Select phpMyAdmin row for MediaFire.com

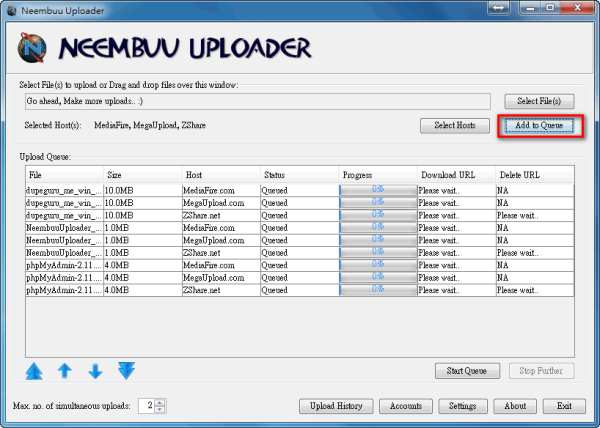(x=300, y=265)
